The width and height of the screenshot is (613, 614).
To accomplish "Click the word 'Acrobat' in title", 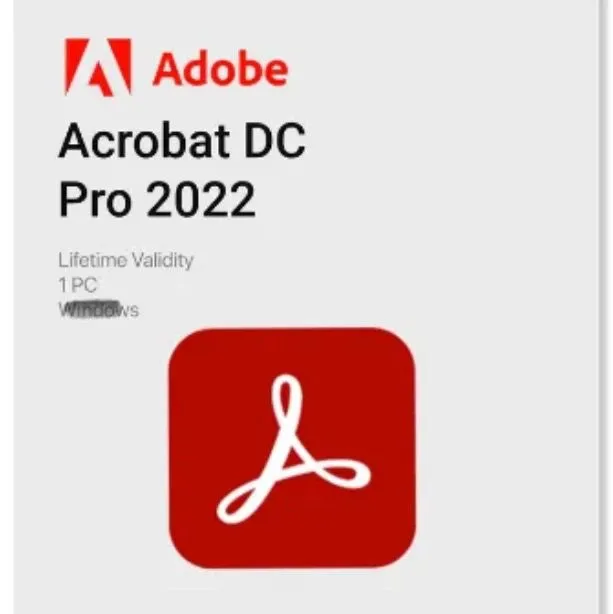I will pos(144,141).
